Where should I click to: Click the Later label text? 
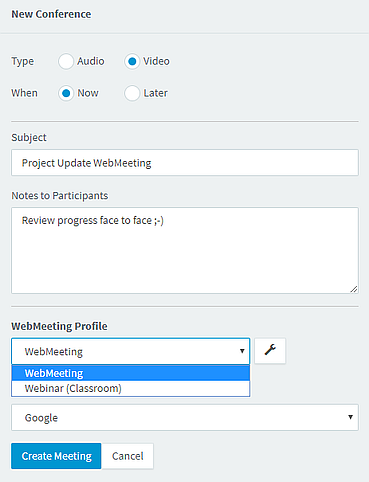point(155,93)
